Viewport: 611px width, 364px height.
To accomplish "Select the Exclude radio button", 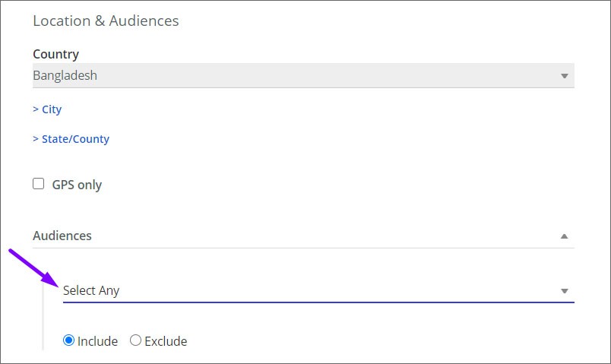I will click(x=135, y=340).
